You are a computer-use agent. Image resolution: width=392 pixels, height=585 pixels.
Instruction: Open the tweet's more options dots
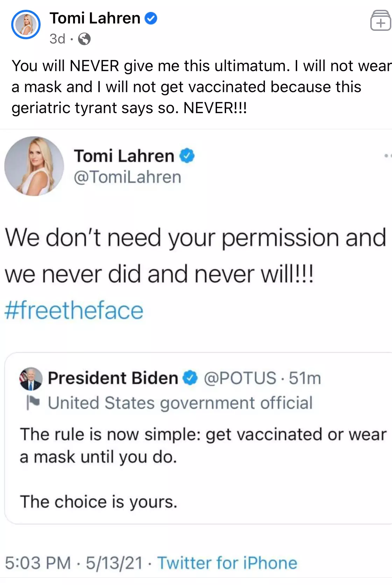click(x=387, y=155)
